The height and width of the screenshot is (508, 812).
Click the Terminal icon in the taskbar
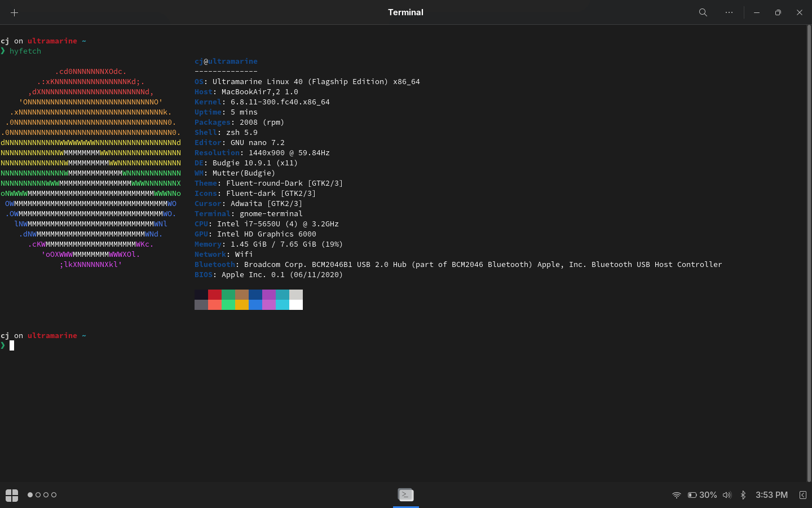pyautogui.click(x=406, y=495)
